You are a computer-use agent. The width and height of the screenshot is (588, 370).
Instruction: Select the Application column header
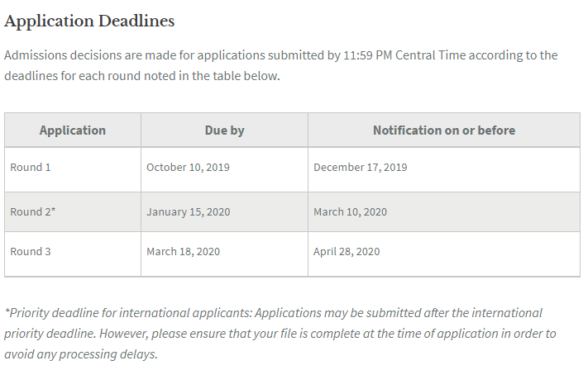[73, 130]
